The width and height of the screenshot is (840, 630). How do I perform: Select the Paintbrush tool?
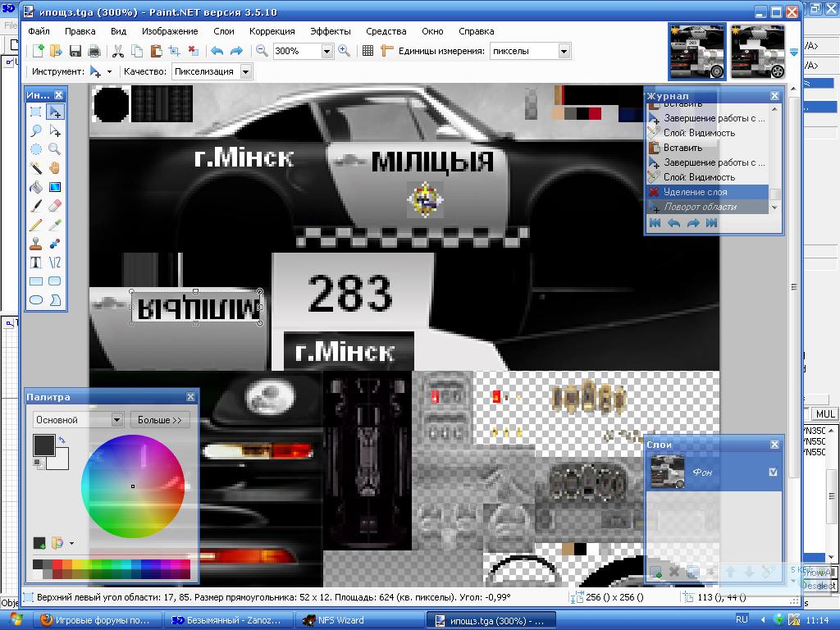tap(36, 206)
